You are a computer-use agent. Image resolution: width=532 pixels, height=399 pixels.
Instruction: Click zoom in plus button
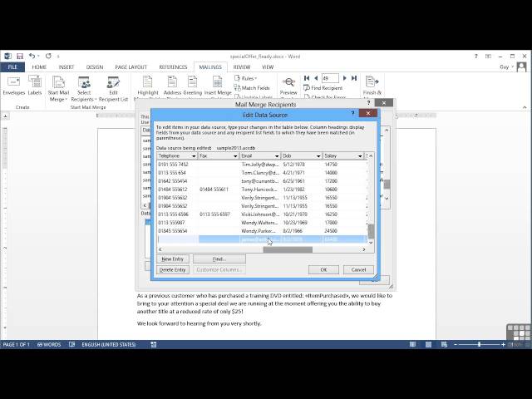pos(503,345)
